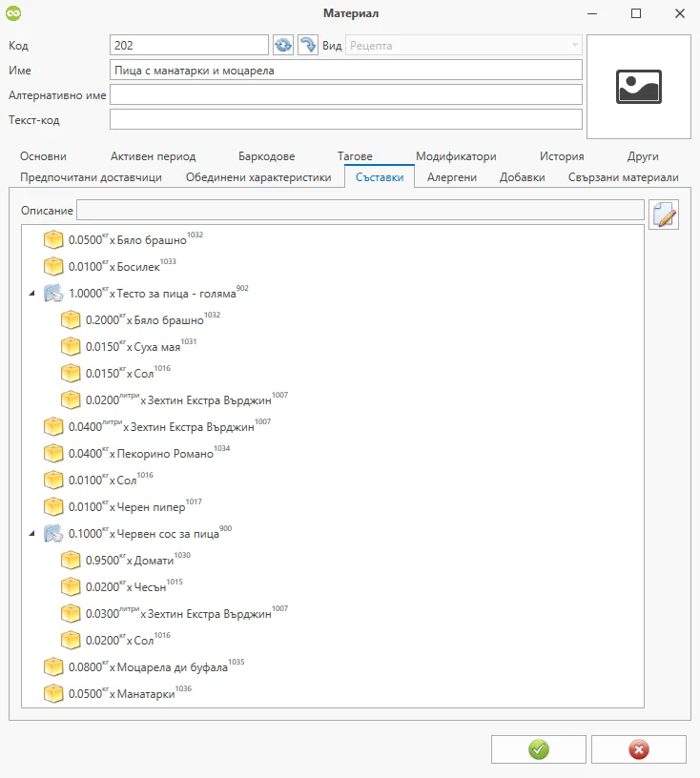
Task: Click the refresh code icon next to Код
Action: (283, 45)
